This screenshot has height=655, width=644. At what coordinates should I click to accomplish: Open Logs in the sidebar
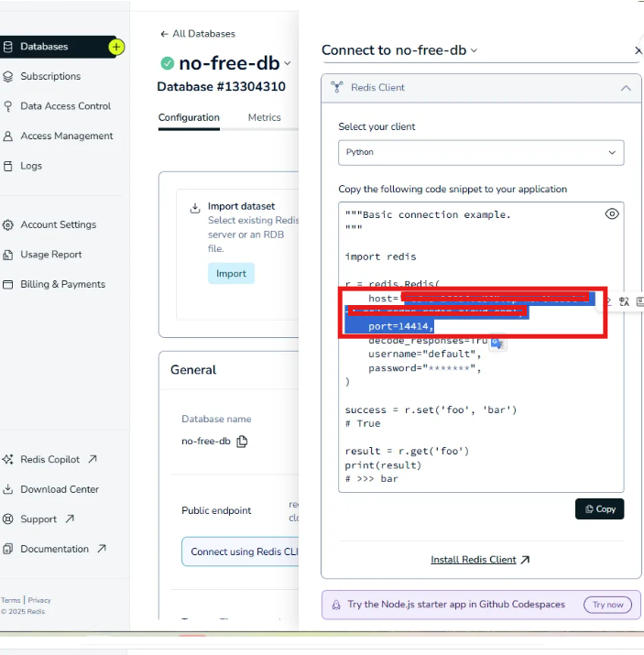31,166
